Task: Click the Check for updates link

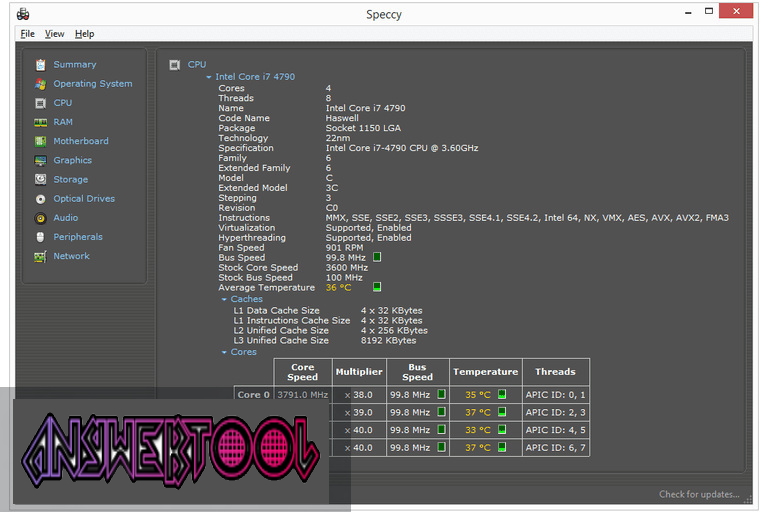Action: pyautogui.click(x=699, y=494)
